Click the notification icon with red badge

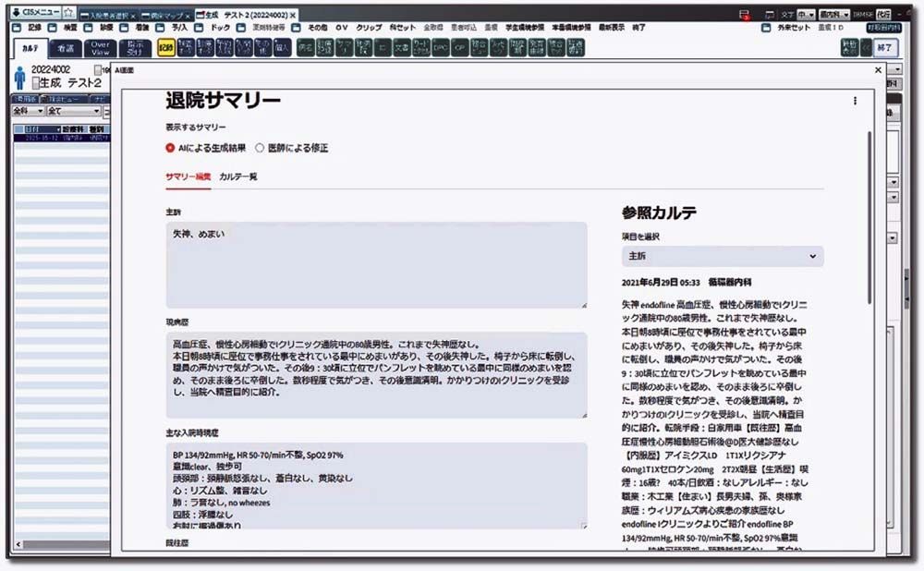[744, 15]
